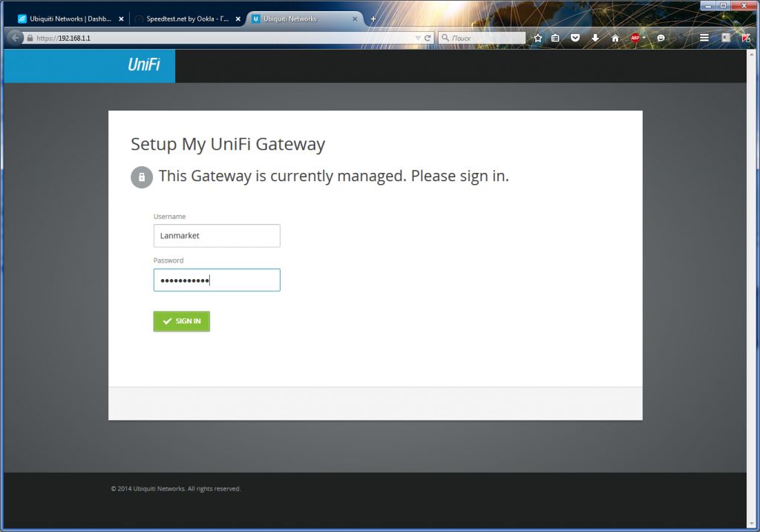Viewport: 760px width, 532px height.
Task: Expand the address bar history dropdown
Action: (417, 38)
